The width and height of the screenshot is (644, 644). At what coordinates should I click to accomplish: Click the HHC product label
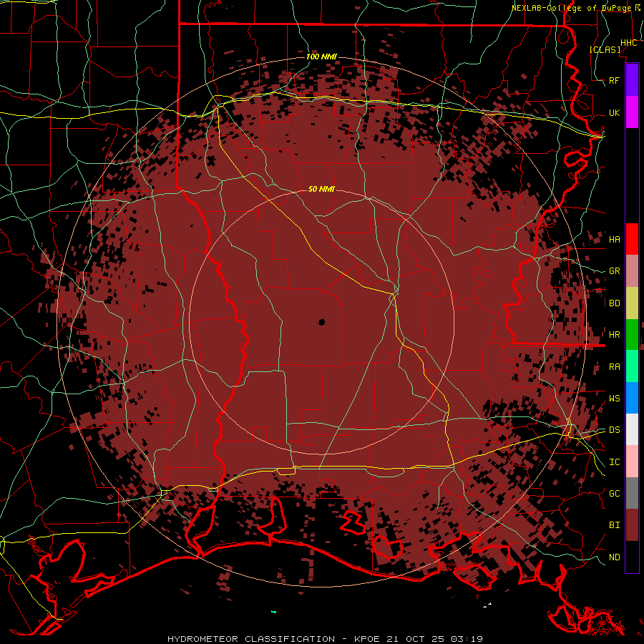(628, 43)
